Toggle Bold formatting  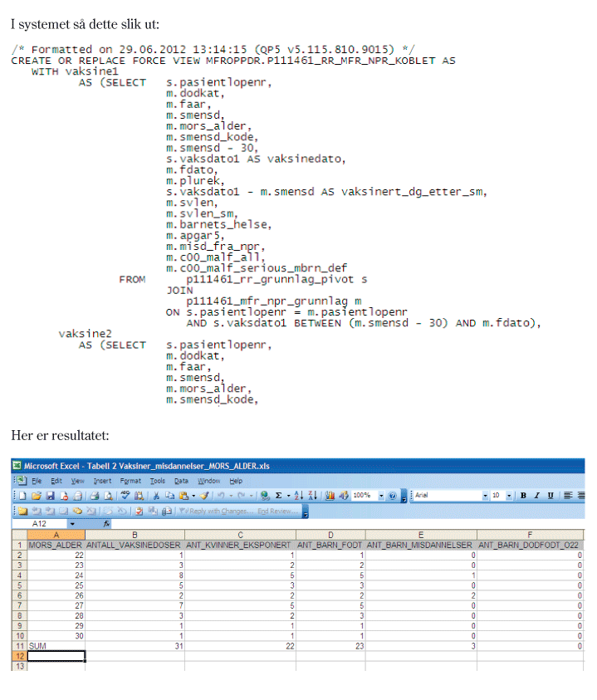pyautogui.click(x=524, y=496)
